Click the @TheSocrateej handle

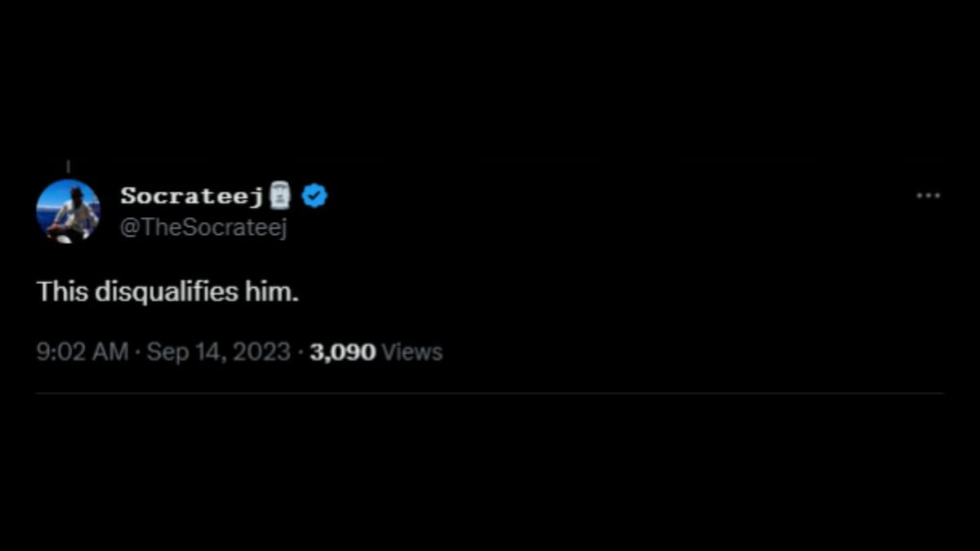[205, 228]
